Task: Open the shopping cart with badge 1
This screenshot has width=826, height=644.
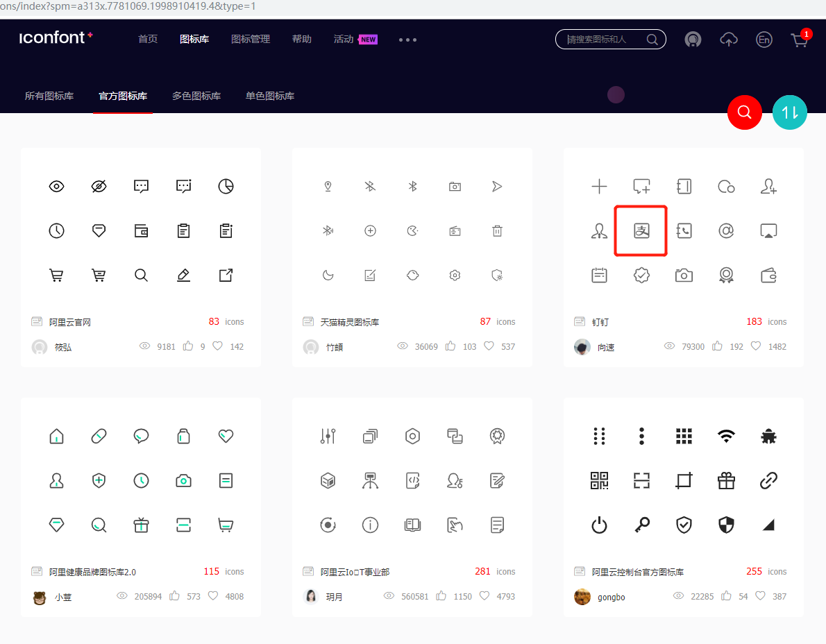Action: click(799, 40)
